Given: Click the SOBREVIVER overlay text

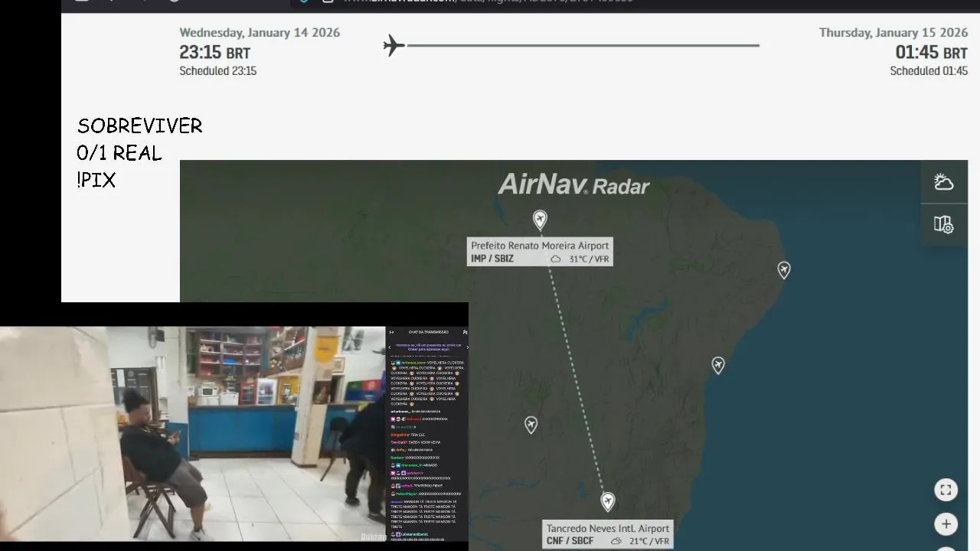Looking at the screenshot, I should [x=140, y=126].
